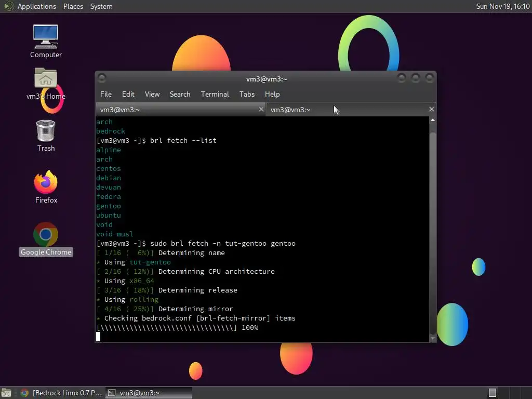The image size is (532, 399).
Task: Switch to the first vm3@vm3:~ tab
Action: pos(180,110)
